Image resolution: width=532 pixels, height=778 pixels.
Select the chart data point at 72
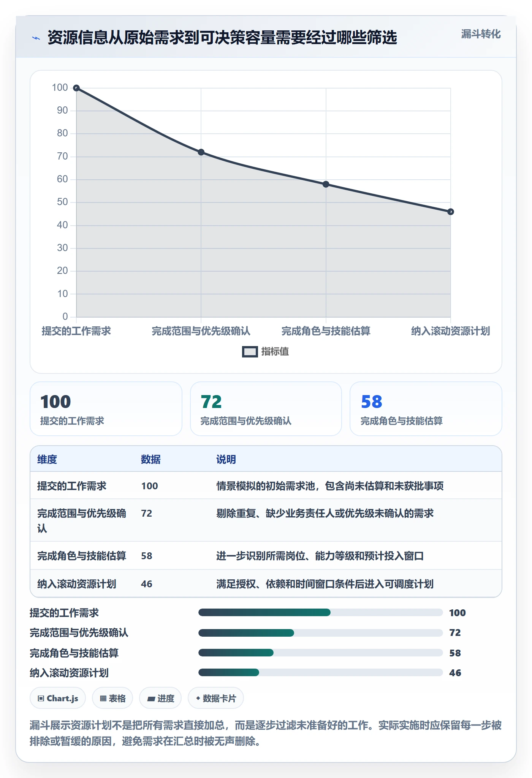pyautogui.click(x=201, y=152)
